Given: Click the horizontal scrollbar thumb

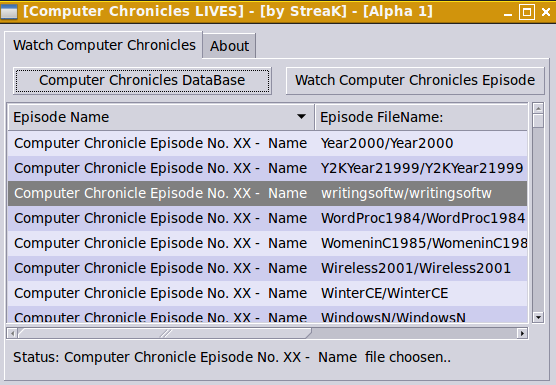Looking at the screenshot, I should click(x=165, y=333).
